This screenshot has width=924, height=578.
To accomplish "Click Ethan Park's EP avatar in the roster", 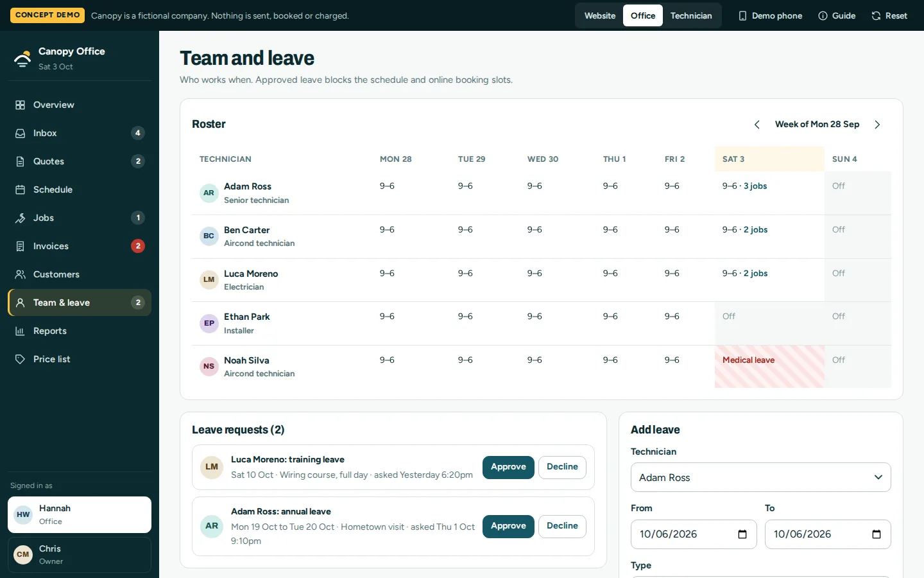I will pyautogui.click(x=209, y=323).
